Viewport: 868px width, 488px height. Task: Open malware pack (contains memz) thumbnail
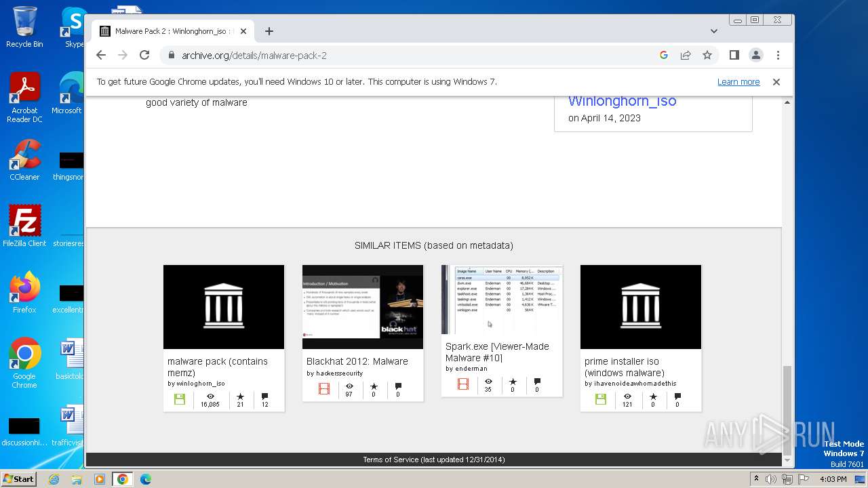tap(224, 307)
